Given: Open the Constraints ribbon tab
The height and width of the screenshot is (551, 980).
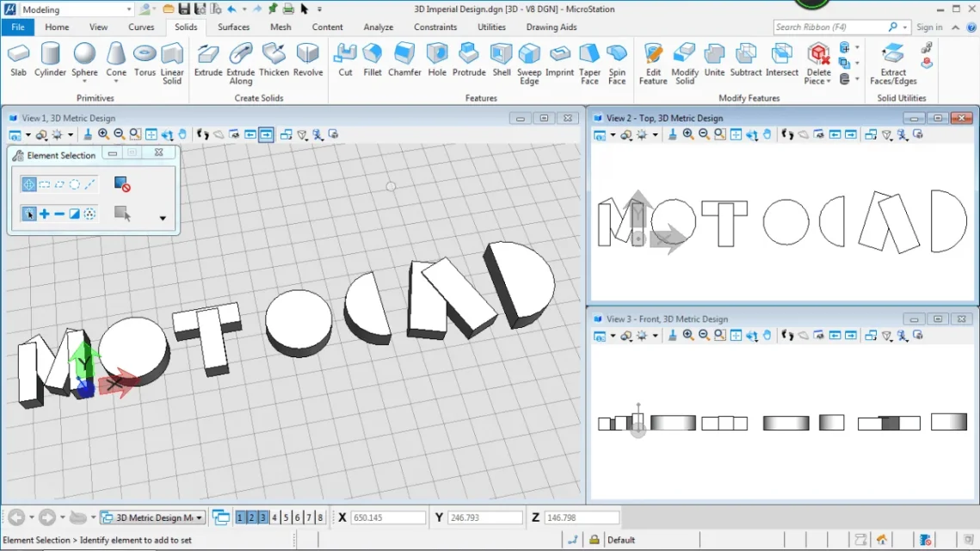Looking at the screenshot, I should click(x=435, y=27).
